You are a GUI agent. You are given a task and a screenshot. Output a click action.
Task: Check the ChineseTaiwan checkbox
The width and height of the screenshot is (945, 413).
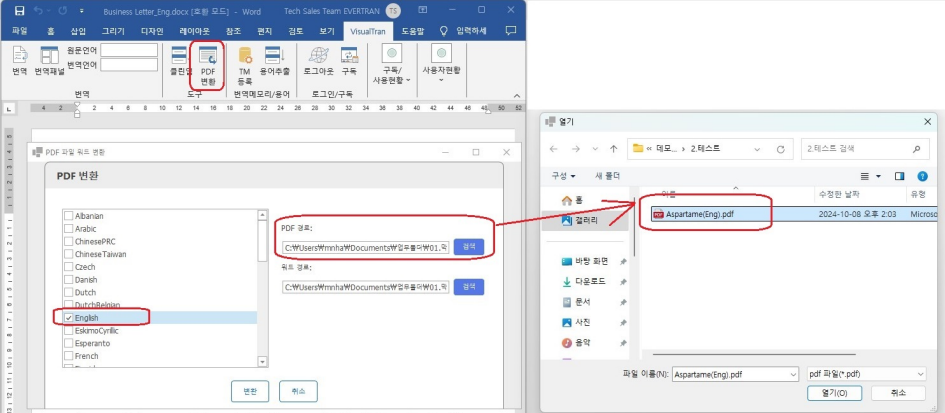point(69,254)
